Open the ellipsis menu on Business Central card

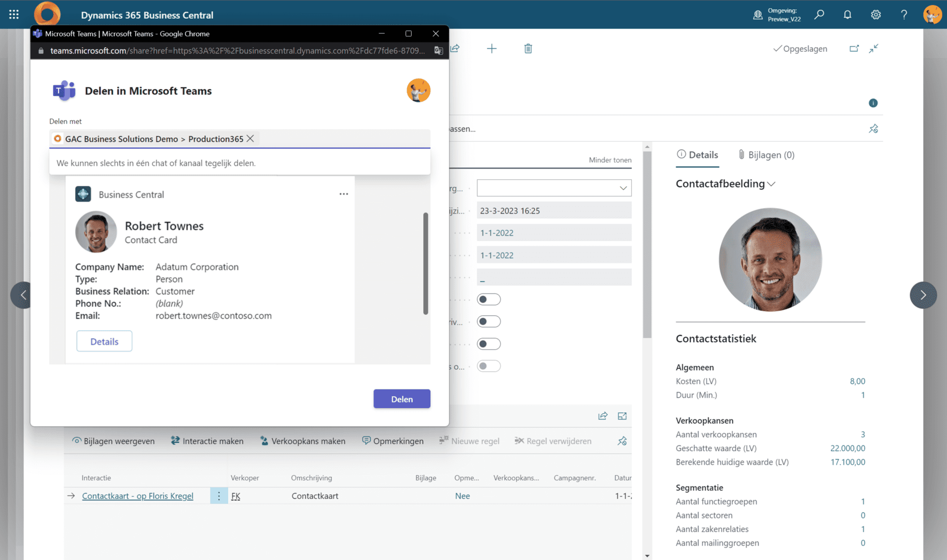click(x=344, y=194)
